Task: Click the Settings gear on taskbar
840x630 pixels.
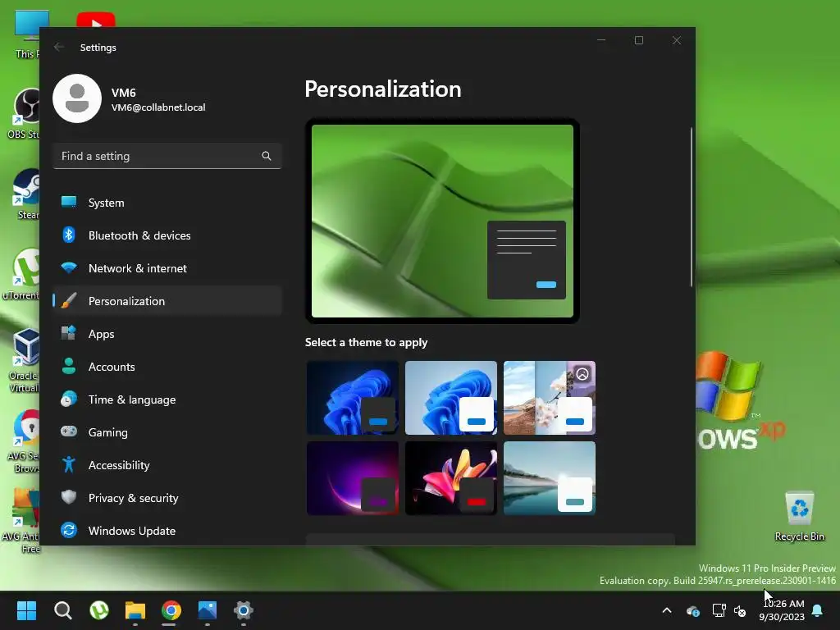Action: point(243,610)
